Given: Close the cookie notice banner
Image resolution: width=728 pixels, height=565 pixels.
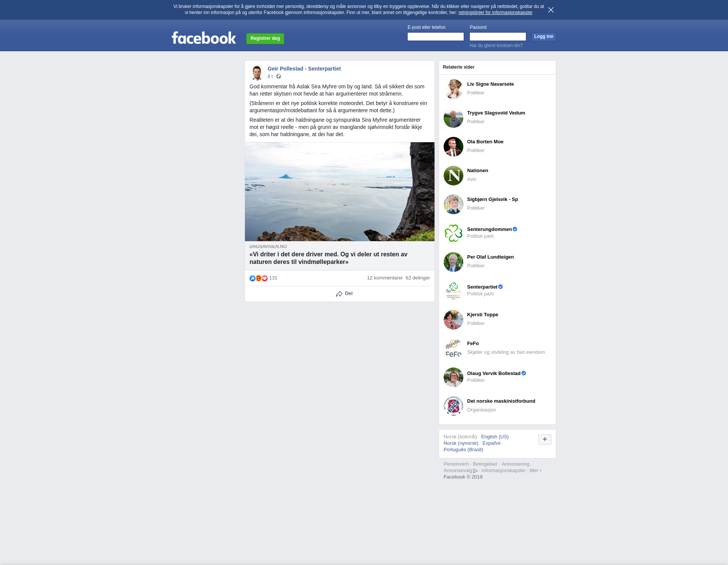Looking at the screenshot, I should [551, 10].
